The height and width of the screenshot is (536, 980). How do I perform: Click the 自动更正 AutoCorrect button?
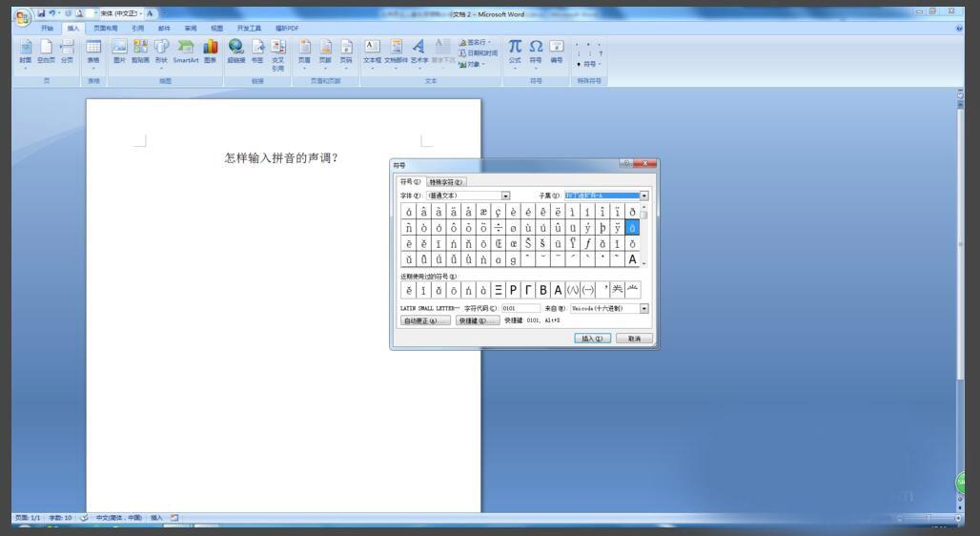[425, 321]
